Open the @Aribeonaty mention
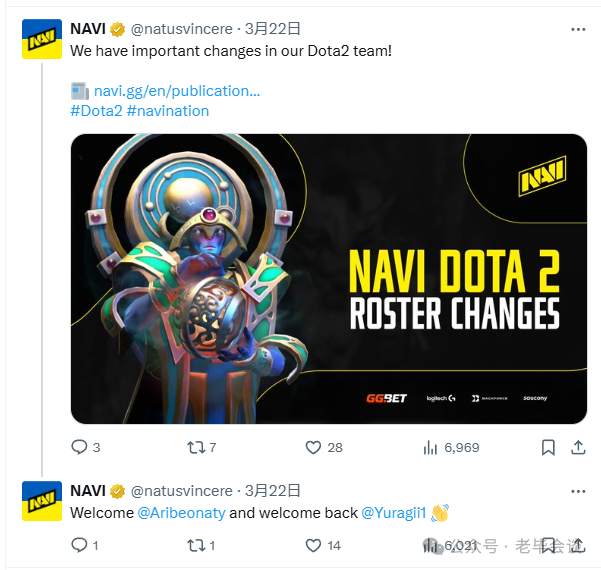This screenshot has width=601, height=570. click(181, 513)
